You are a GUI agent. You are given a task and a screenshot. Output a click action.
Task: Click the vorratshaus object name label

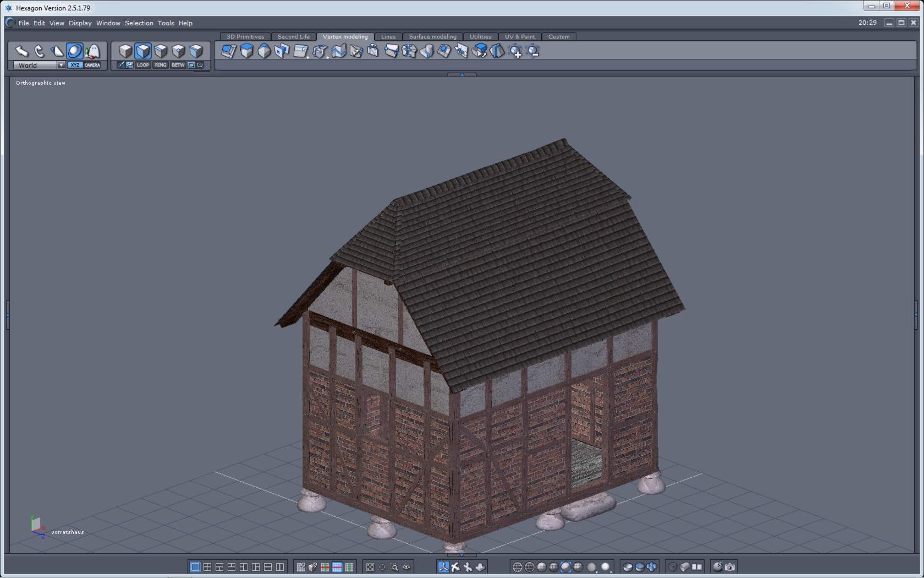coord(68,532)
